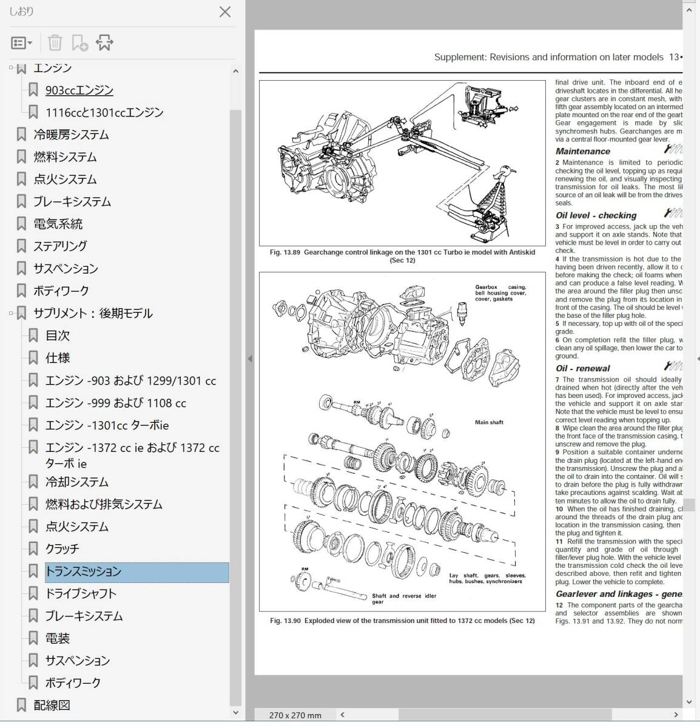
Task: Open the エンジン -1301cc ターボie bookmark
Action: click(107, 426)
